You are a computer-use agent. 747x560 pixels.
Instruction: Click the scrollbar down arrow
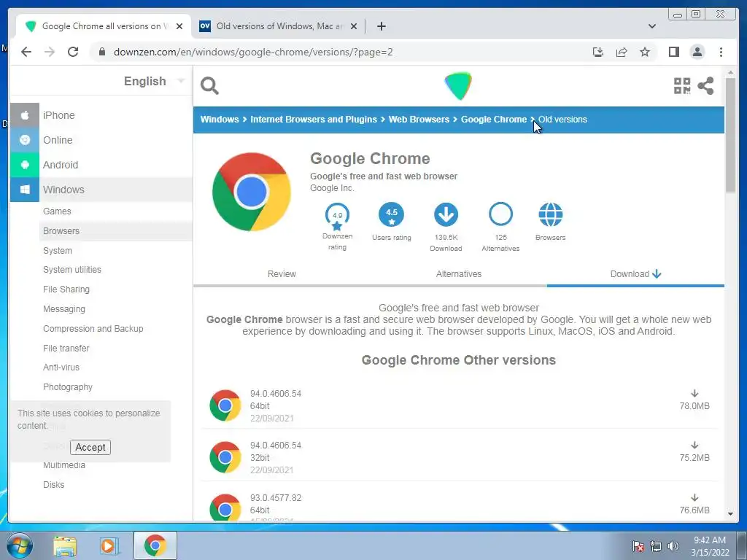point(731,514)
